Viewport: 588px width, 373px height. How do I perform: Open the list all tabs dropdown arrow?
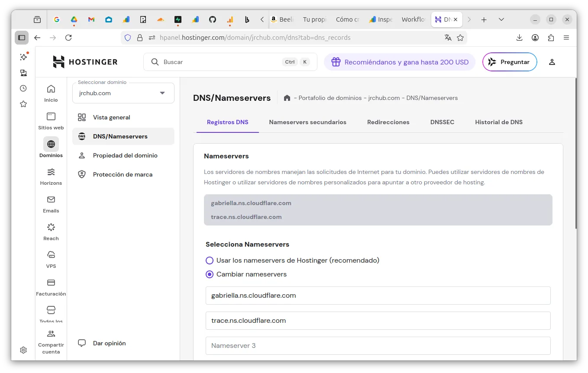(x=501, y=19)
